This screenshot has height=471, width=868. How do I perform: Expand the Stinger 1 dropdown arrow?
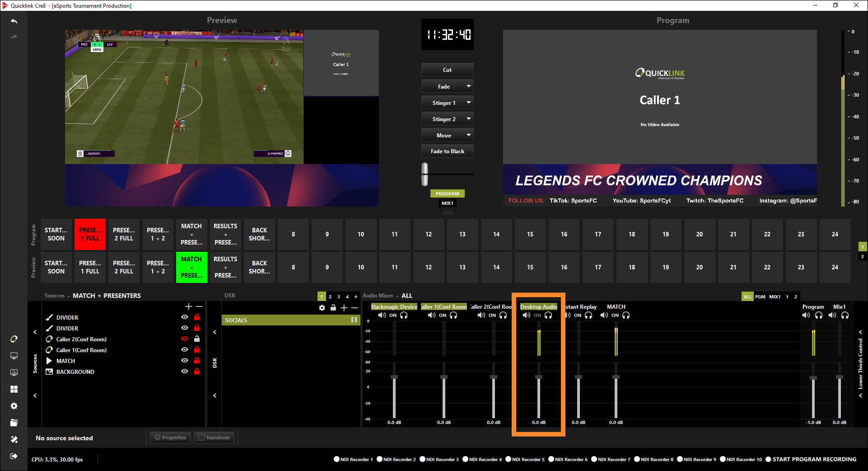tap(468, 103)
